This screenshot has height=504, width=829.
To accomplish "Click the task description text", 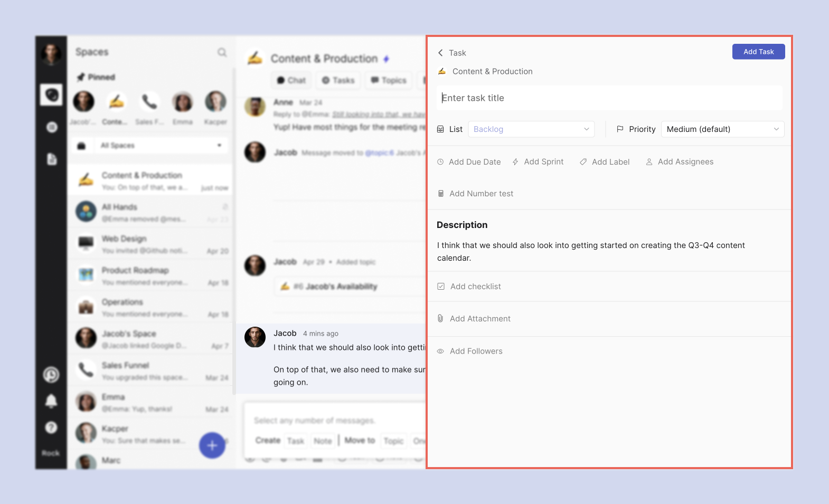I will (590, 252).
